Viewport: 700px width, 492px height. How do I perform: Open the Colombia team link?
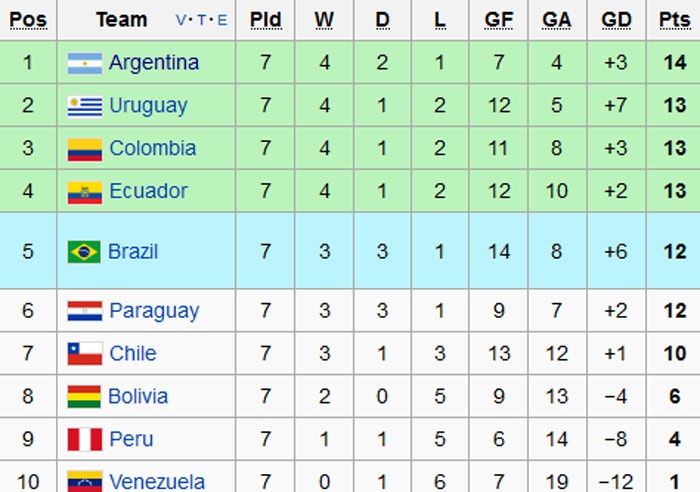tap(152, 149)
